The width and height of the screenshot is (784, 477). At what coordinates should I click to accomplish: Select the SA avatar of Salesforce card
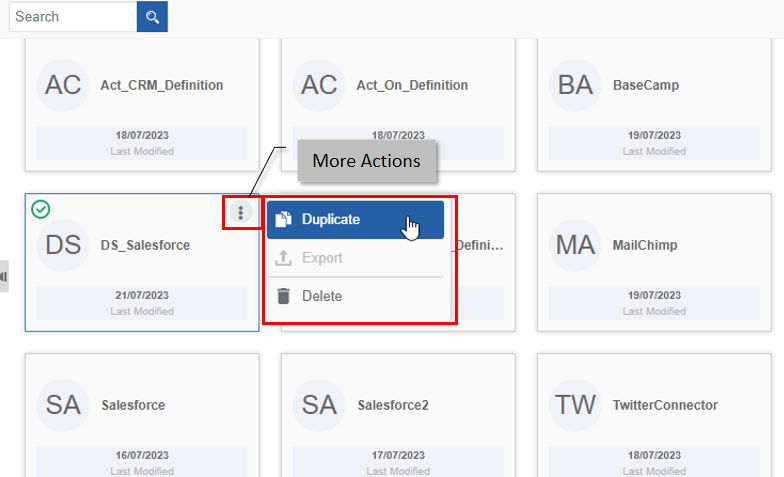(x=63, y=405)
